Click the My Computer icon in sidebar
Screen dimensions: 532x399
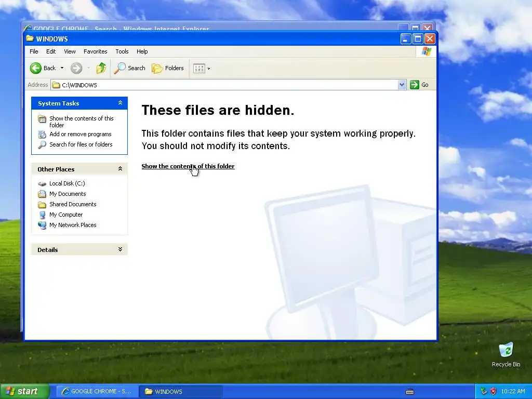(x=42, y=215)
